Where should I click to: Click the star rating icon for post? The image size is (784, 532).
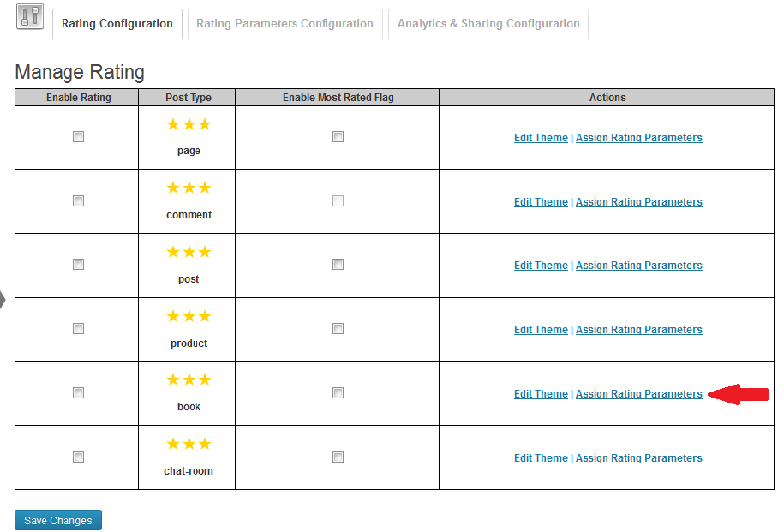[x=189, y=252]
